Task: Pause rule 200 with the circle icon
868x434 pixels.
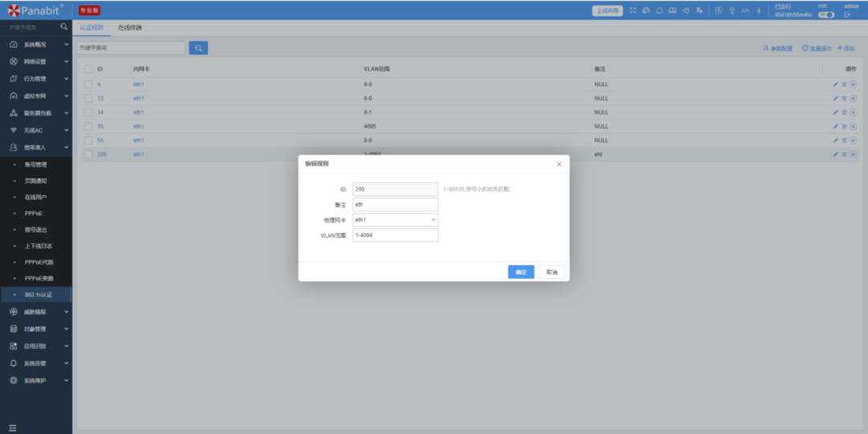Action: (853, 154)
